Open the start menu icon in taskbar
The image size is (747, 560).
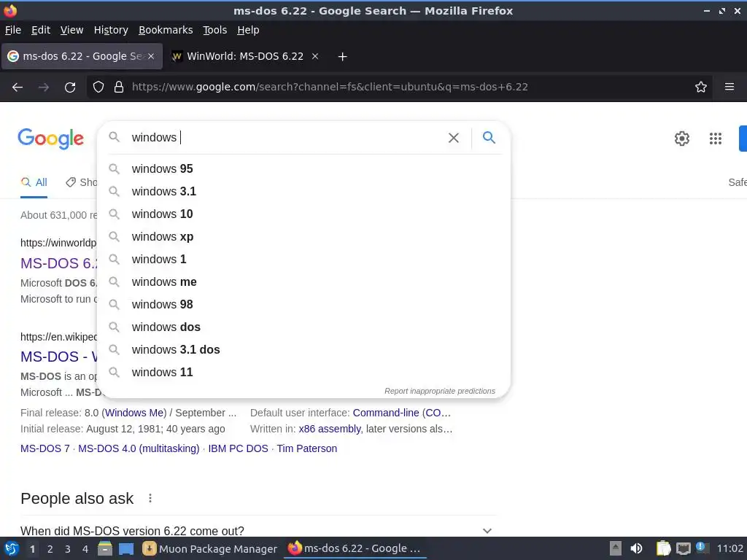pos(12,548)
